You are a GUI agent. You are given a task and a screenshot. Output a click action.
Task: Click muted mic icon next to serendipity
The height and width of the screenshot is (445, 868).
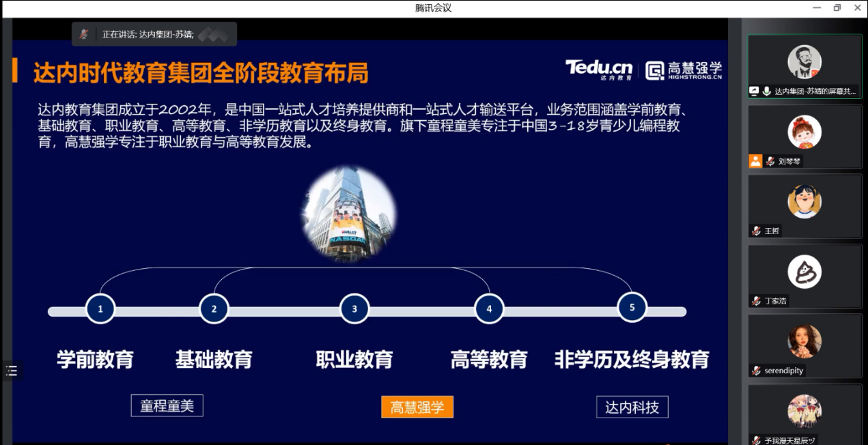[757, 371]
